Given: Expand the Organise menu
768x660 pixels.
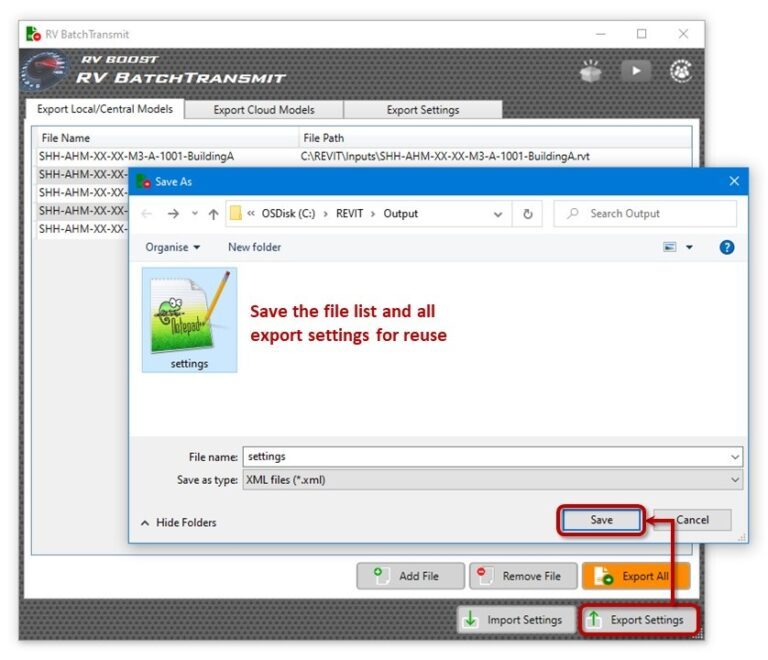Looking at the screenshot, I should click(172, 247).
